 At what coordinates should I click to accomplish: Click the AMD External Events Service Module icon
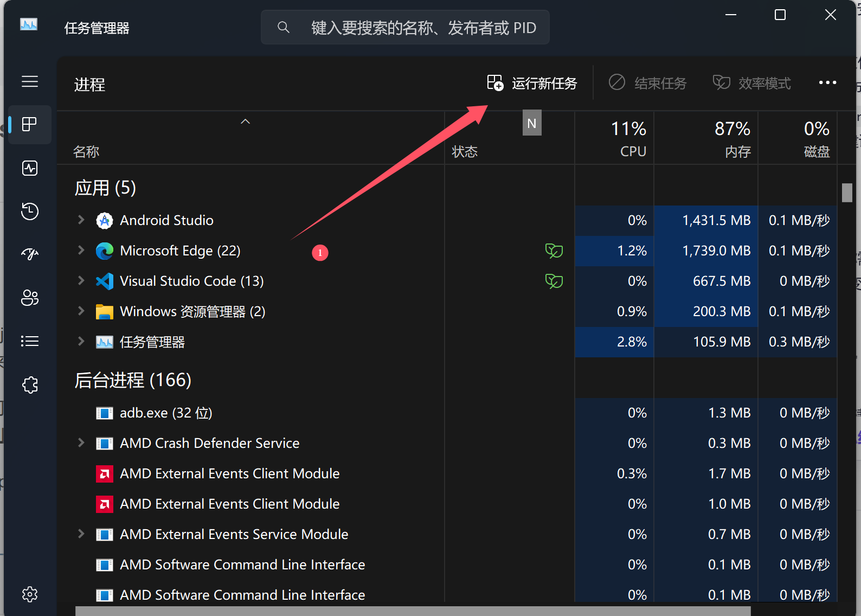[x=104, y=535]
